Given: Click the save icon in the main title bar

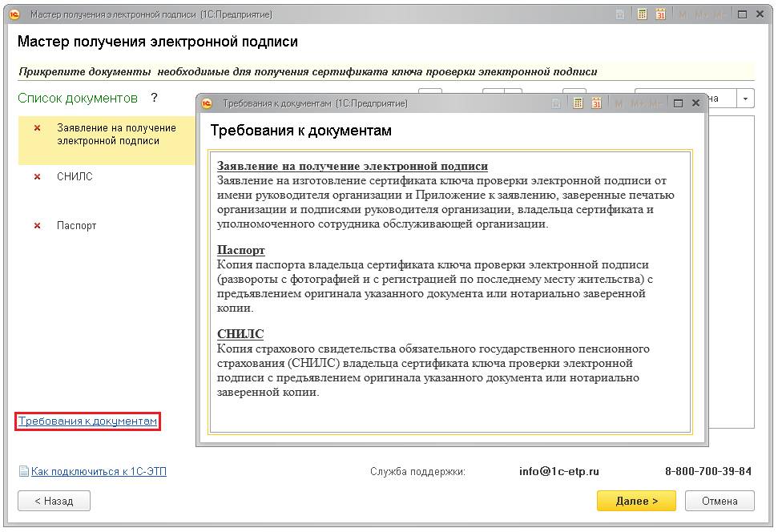Looking at the screenshot, I should [x=619, y=15].
